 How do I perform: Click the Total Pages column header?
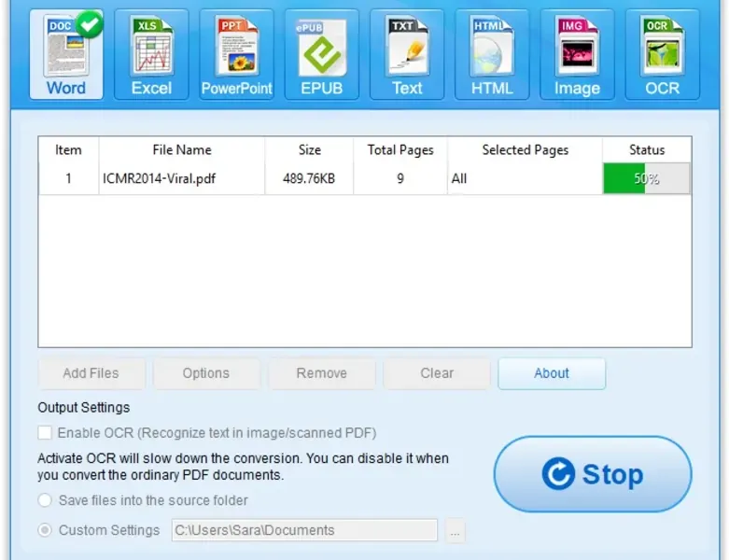(400, 149)
